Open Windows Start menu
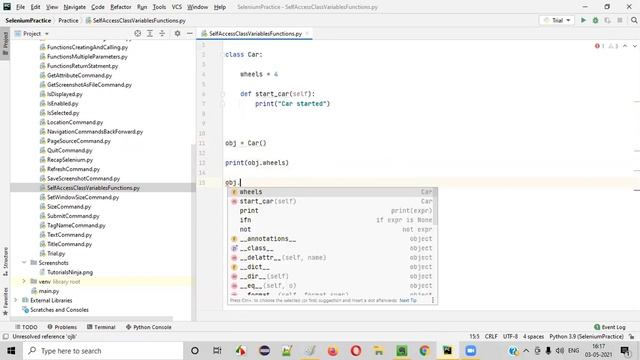 (11, 351)
